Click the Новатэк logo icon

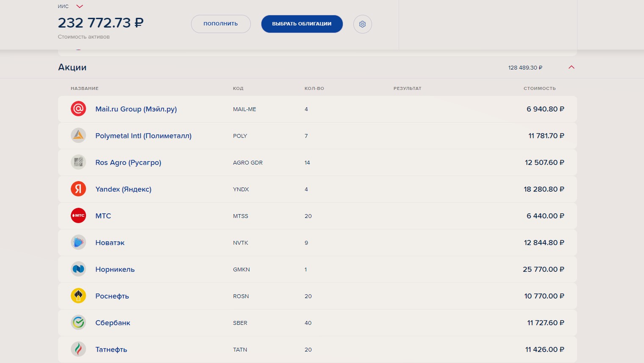point(78,243)
